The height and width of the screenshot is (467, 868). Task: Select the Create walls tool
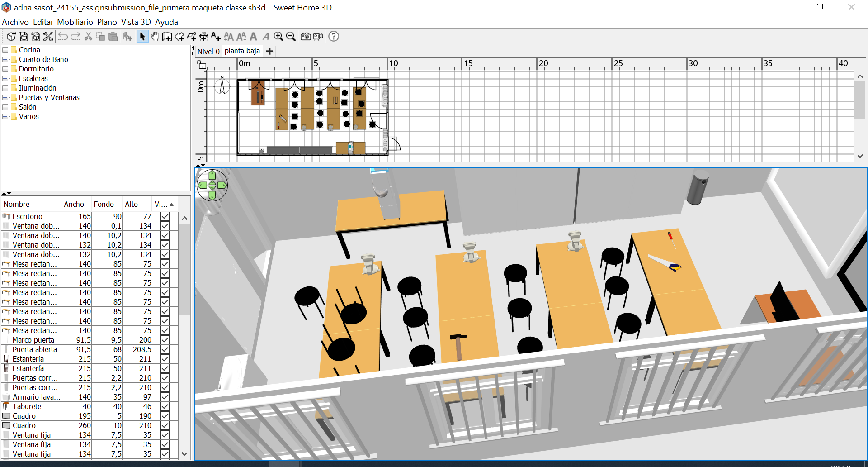[x=167, y=37]
